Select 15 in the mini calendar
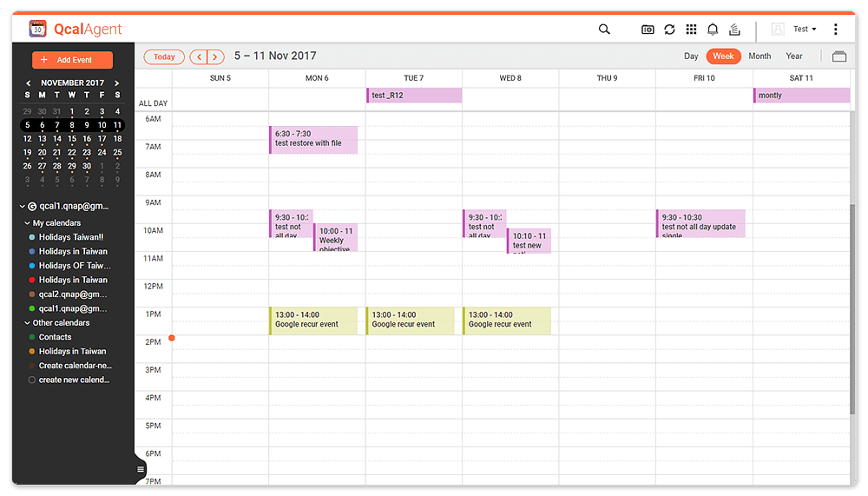The width and height of the screenshot is (868, 496). [72, 139]
